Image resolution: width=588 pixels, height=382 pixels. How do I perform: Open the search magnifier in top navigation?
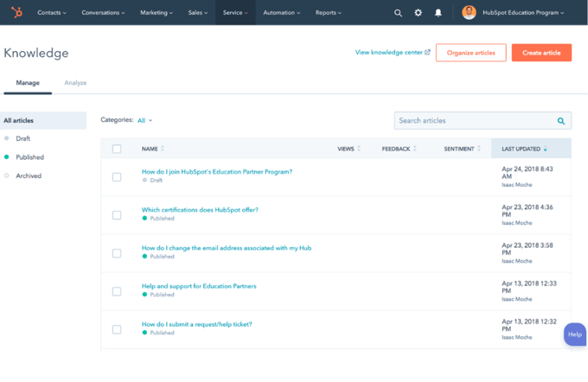point(398,13)
